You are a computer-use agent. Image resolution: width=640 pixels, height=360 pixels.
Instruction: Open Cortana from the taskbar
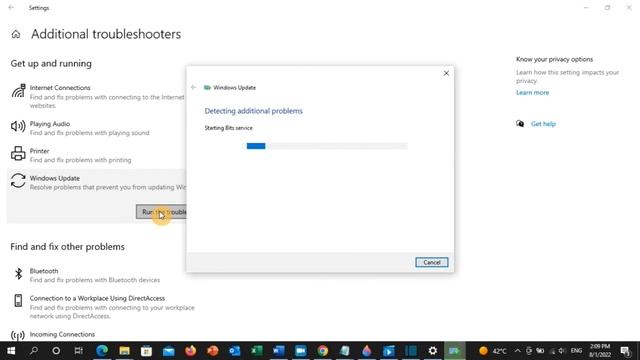point(56,351)
